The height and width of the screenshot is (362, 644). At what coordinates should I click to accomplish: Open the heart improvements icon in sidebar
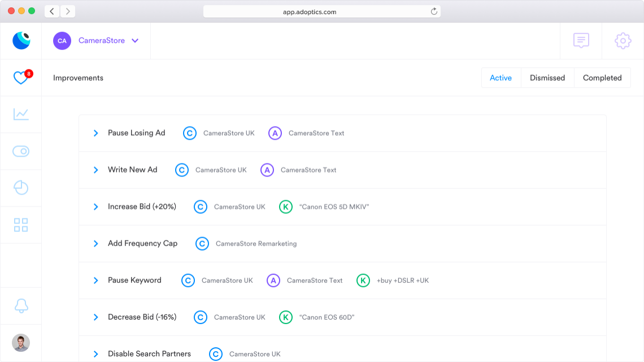click(21, 78)
